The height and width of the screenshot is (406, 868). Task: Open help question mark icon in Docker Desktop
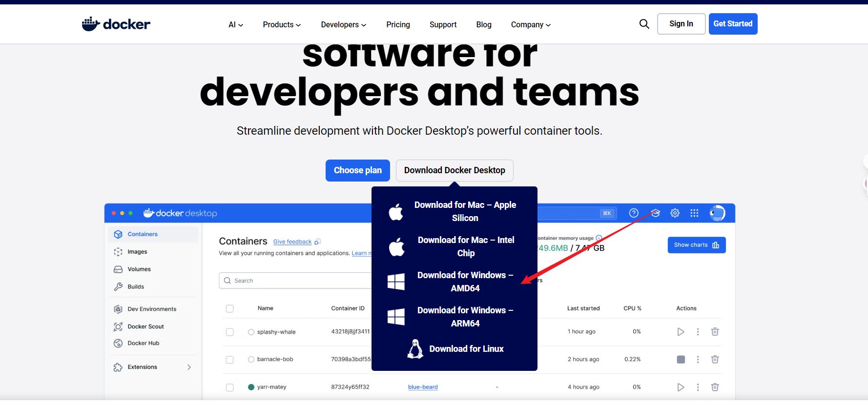[x=634, y=213]
